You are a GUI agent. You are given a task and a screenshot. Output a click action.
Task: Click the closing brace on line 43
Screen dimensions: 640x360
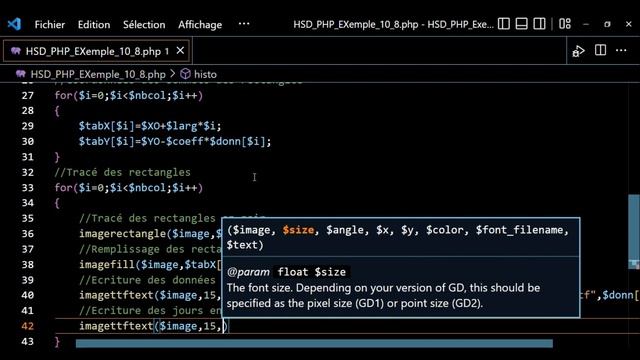57,342
